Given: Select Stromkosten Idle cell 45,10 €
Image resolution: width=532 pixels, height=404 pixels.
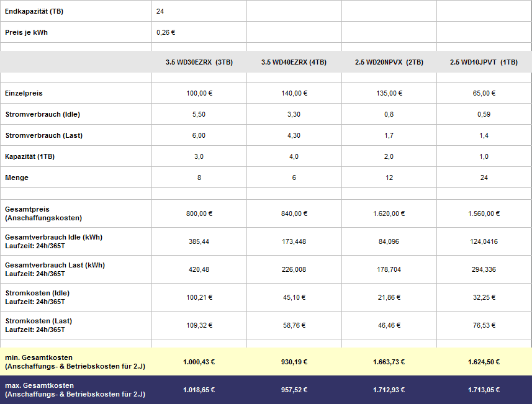Looking at the screenshot, I should click(294, 297).
